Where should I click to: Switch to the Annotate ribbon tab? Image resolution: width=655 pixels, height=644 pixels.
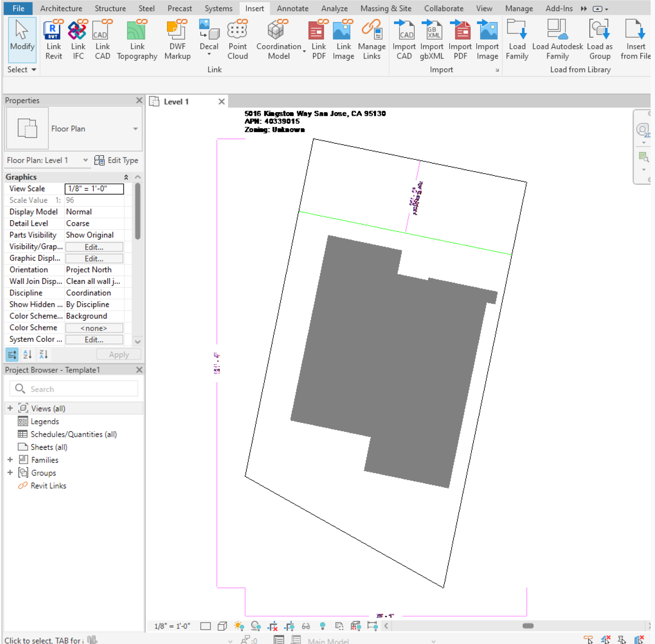292,8
